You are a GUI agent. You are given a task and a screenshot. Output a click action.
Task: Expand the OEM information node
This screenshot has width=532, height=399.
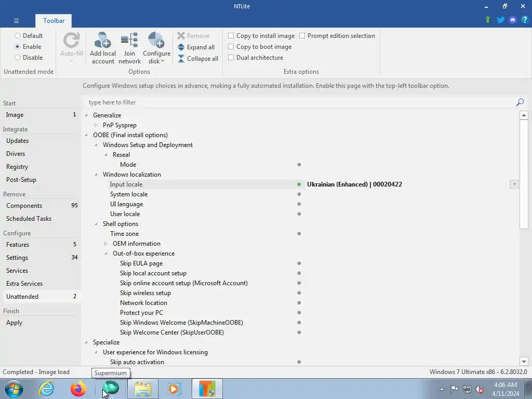click(106, 244)
